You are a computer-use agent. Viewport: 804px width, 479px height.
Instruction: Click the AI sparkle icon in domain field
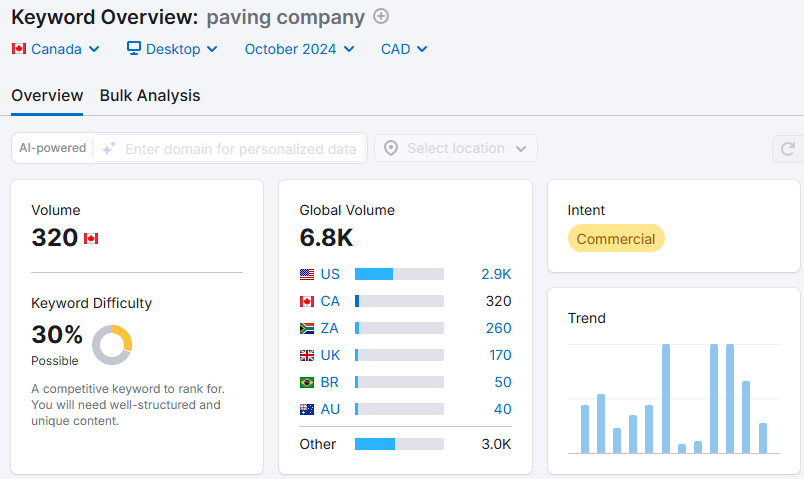(x=109, y=149)
